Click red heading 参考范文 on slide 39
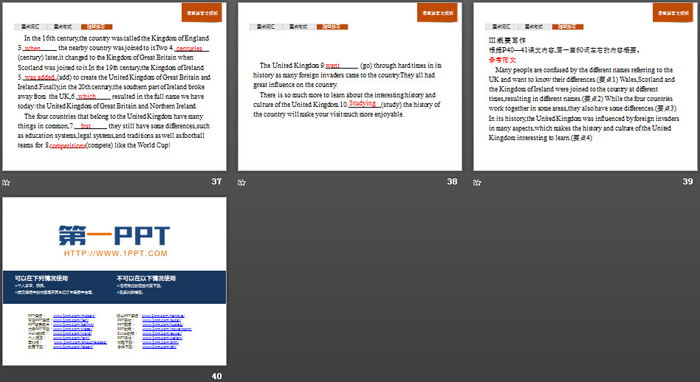 coord(502,60)
